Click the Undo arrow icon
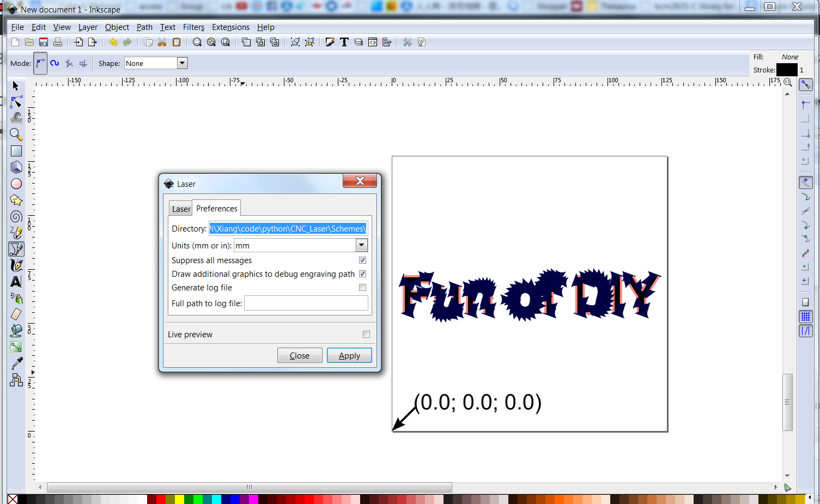The width and height of the screenshot is (820, 504). pos(113,42)
